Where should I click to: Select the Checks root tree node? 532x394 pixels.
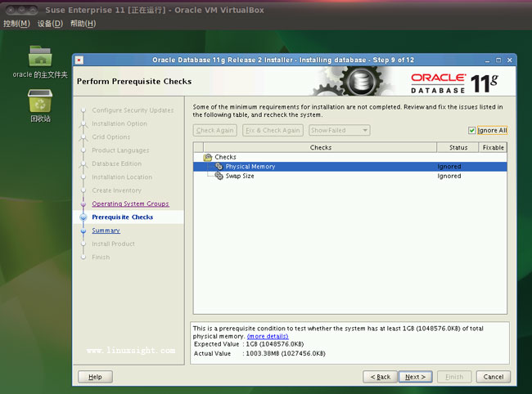[225, 157]
